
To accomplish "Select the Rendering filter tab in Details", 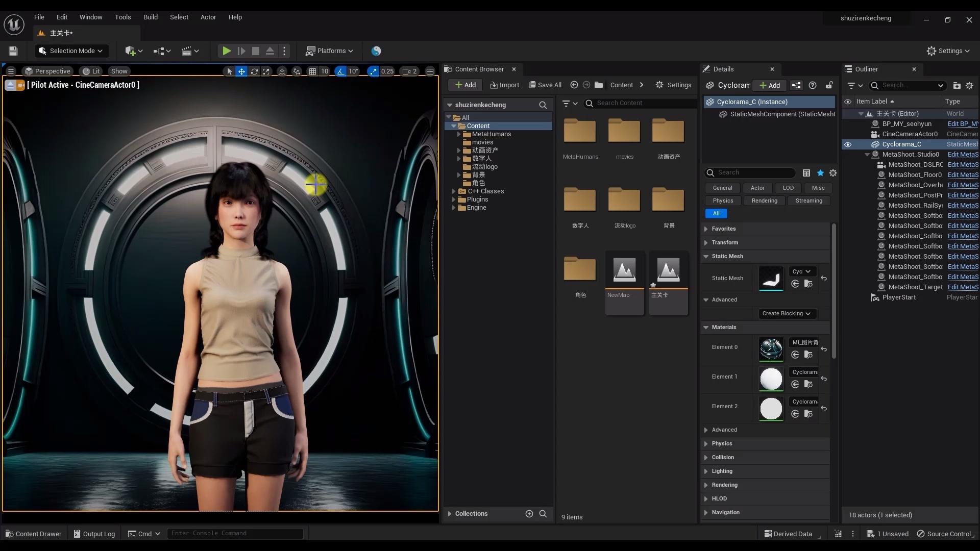I will pos(764,201).
